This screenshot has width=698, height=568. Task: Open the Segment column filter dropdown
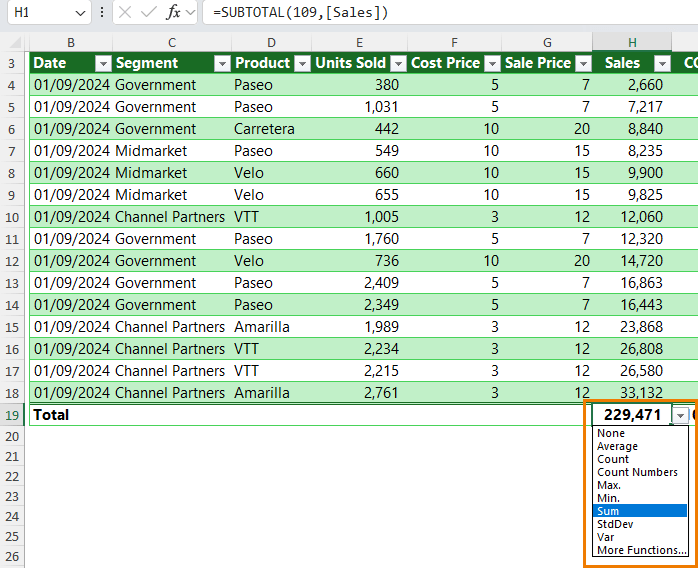pos(222,64)
